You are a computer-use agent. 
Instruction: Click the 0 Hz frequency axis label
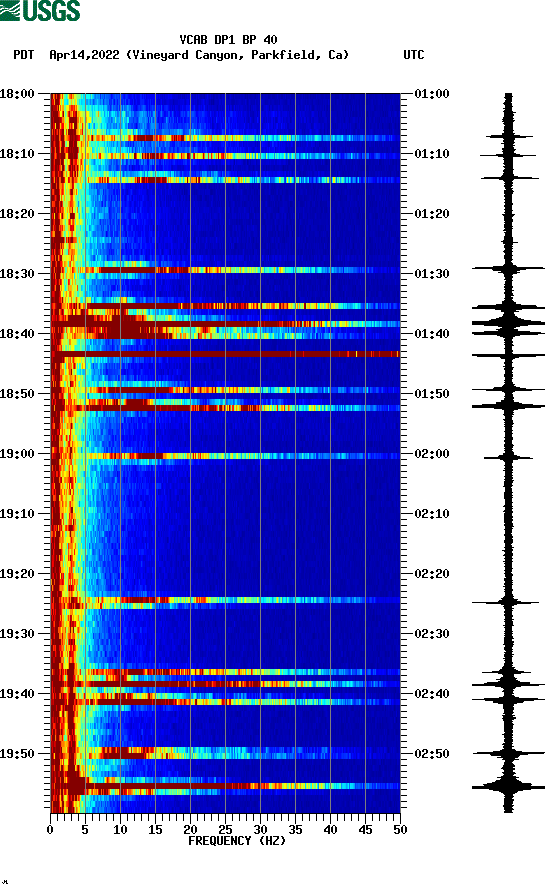click(50, 830)
